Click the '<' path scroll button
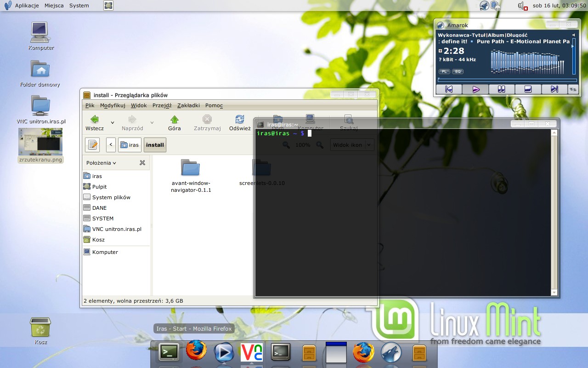This screenshot has width=588, height=368. [x=111, y=144]
